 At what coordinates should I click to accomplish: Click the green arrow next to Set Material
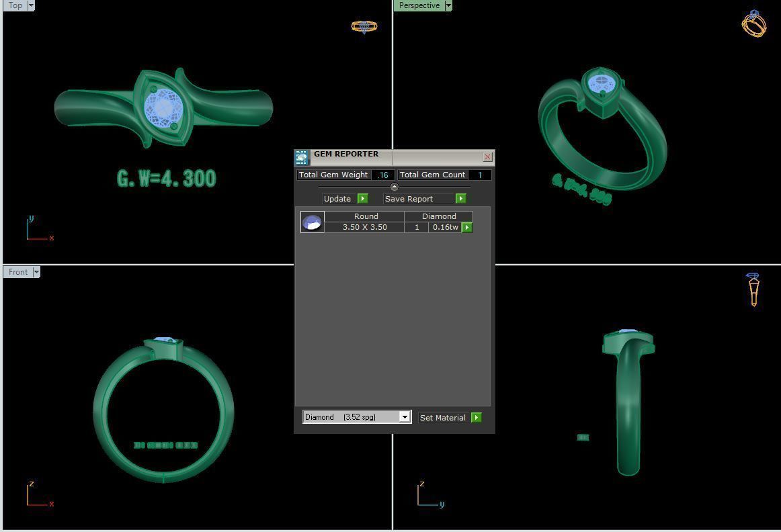477,418
